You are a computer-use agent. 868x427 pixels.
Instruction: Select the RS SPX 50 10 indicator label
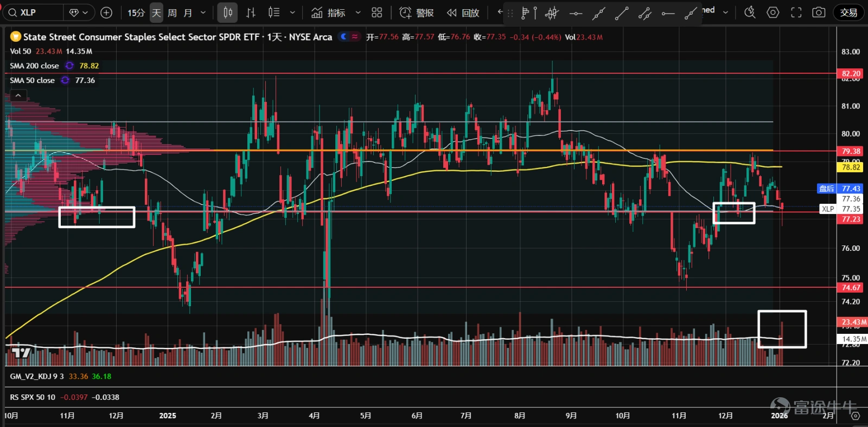[x=33, y=397]
